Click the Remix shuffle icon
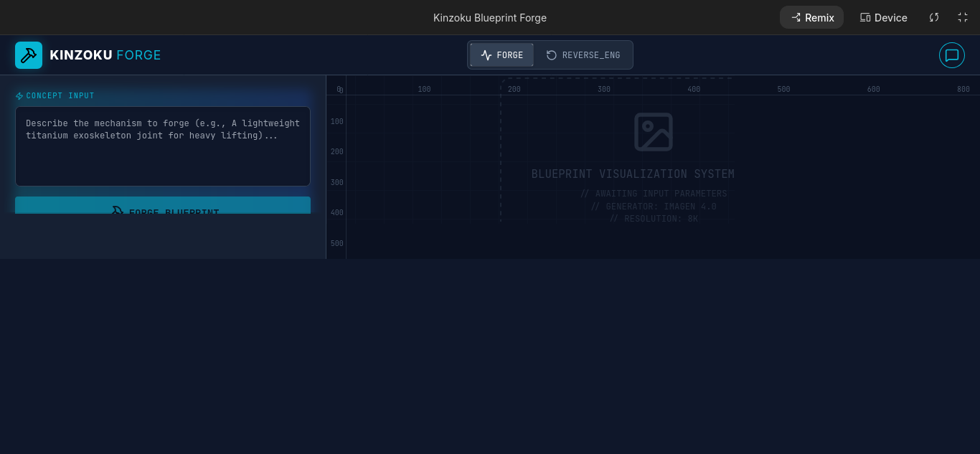Screen dimensions: 980x454 [796, 17]
